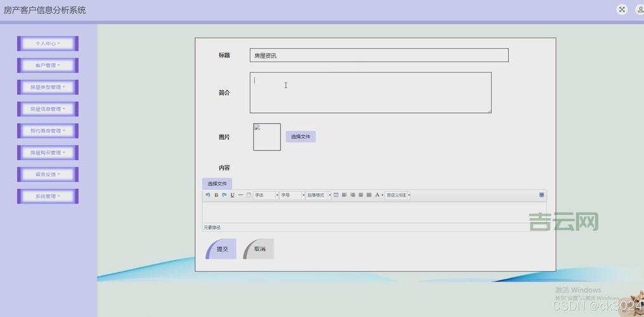Click the align left icon in editor

345,195
